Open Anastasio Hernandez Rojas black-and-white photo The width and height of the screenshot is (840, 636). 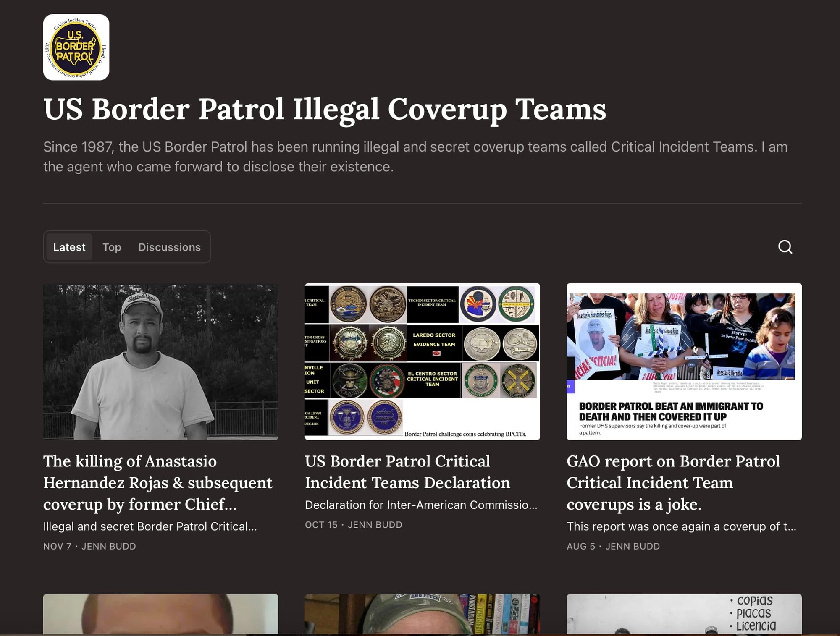tap(160, 362)
